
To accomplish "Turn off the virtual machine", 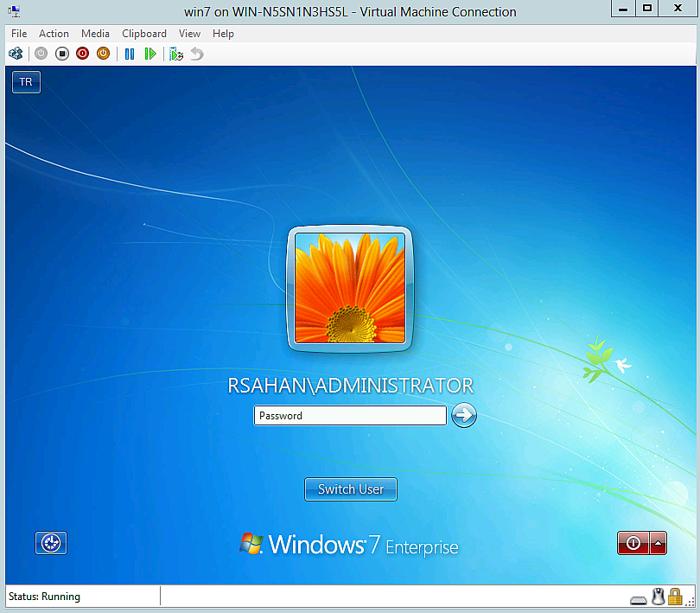I will tap(61, 53).
